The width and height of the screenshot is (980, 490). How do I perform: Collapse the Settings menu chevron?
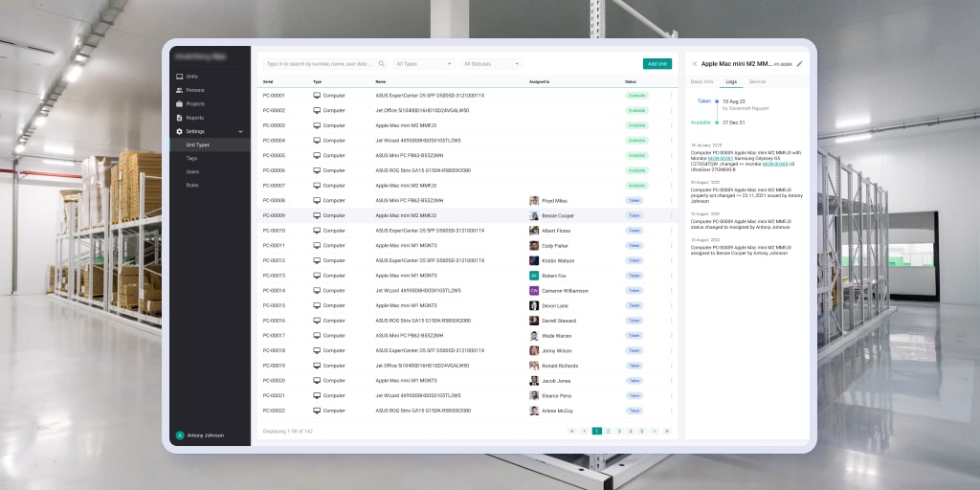click(x=240, y=131)
